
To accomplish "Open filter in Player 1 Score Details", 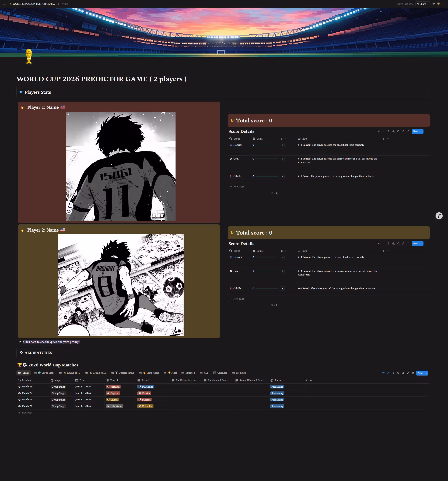I will click(x=379, y=131).
